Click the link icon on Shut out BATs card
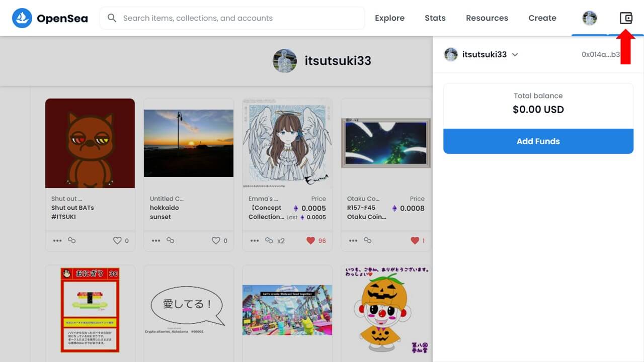The height and width of the screenshot is (362, 644). point(72,241)
